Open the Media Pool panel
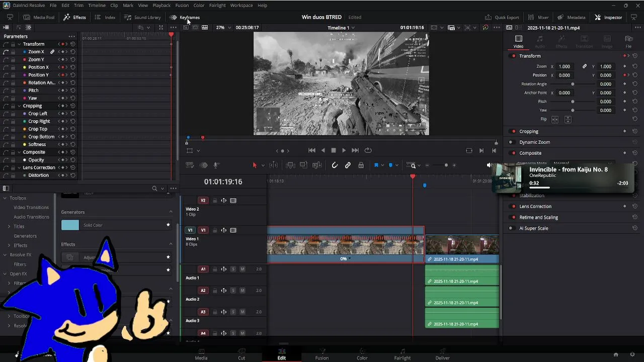 pos(39,17)
